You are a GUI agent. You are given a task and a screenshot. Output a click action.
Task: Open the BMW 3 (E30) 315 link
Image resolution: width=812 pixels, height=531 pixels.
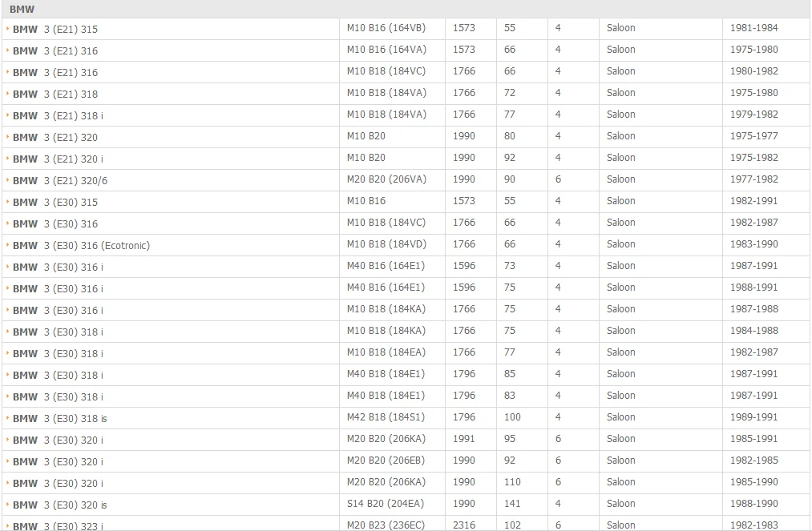55,203
